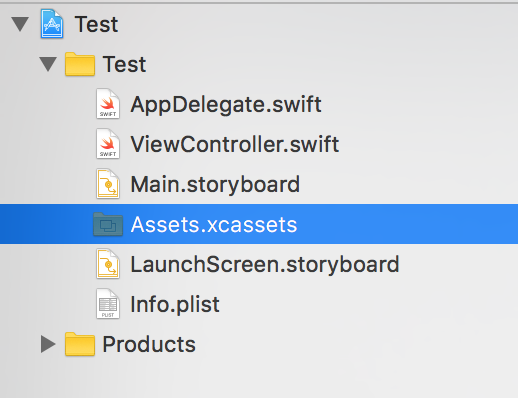
Task: Select AppDelegate.swift in the navigator
Action: pos(226,104)
